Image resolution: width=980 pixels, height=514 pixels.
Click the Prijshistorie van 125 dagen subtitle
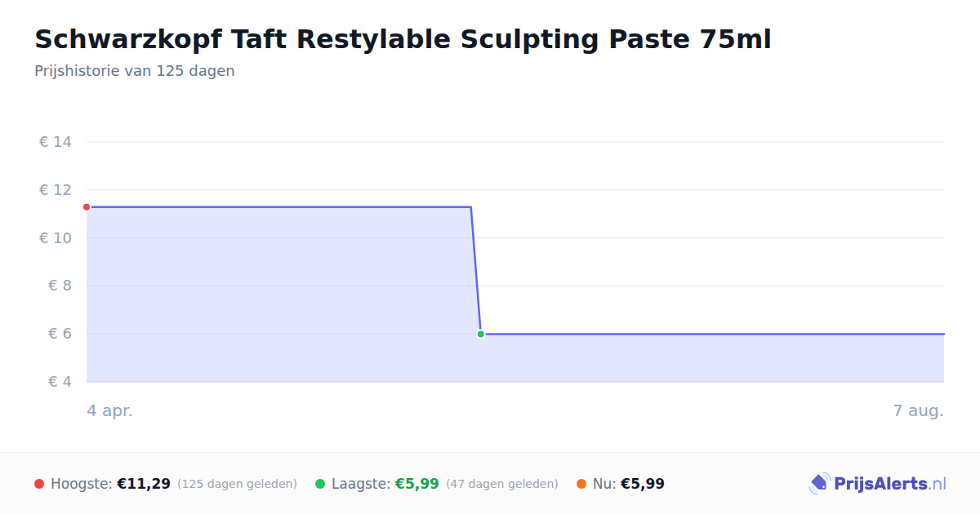(135, 71)
